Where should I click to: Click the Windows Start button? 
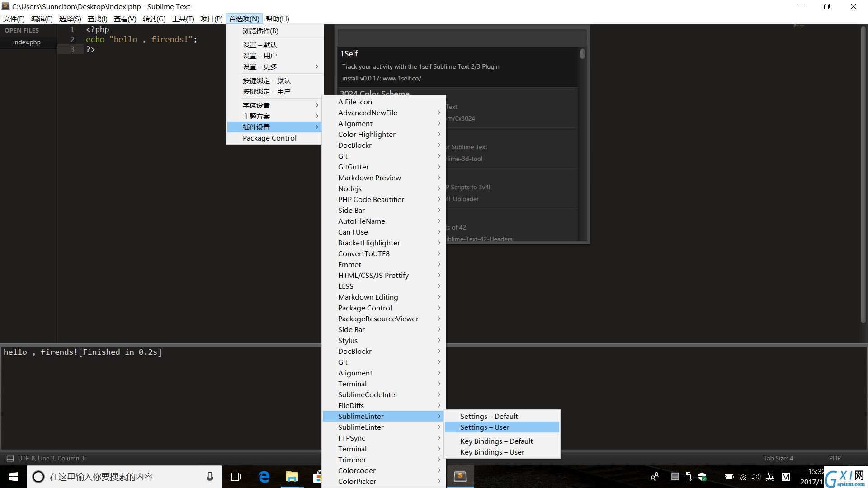pyautogui.click(x=14, y=477)
